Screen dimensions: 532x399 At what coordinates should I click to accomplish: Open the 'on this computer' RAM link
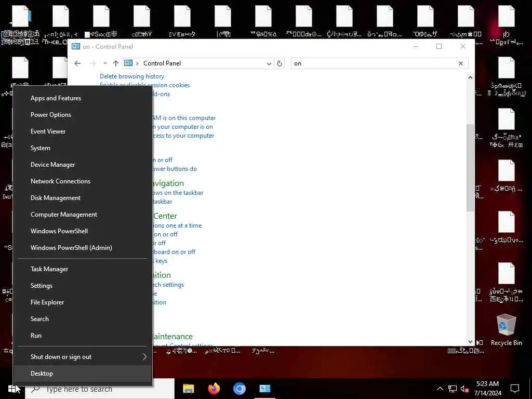coord(184,118)
